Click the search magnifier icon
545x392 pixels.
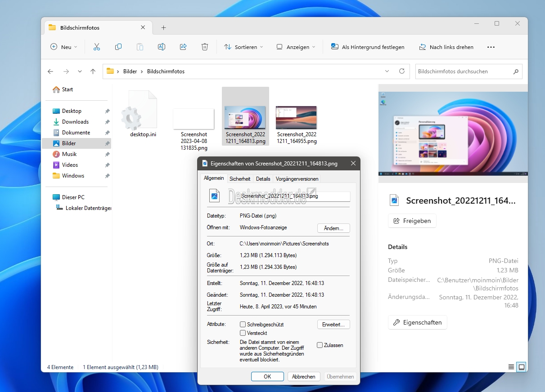tap(516, 71)
